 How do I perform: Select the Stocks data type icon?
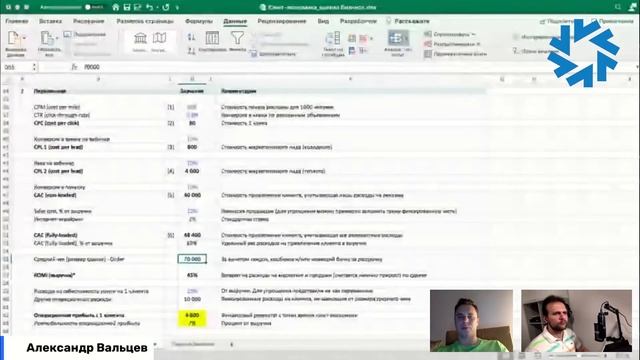tap(140, 39)
